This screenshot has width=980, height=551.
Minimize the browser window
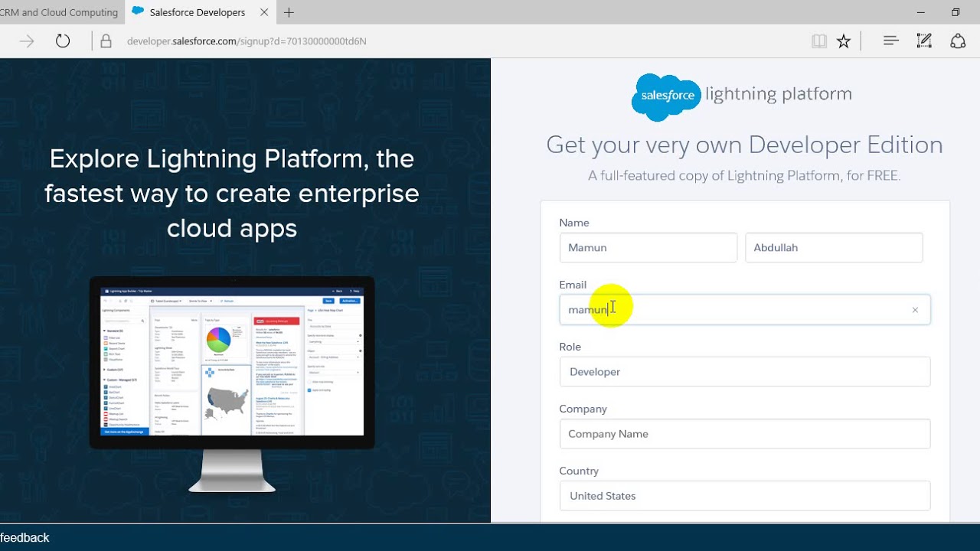[x=920, y=12]
